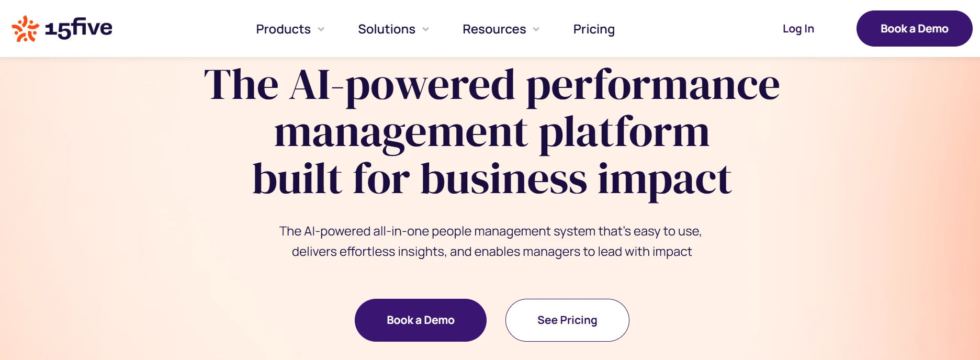Click the Log In link
This screenshot has height=360, width=980.
coord(798,29)
